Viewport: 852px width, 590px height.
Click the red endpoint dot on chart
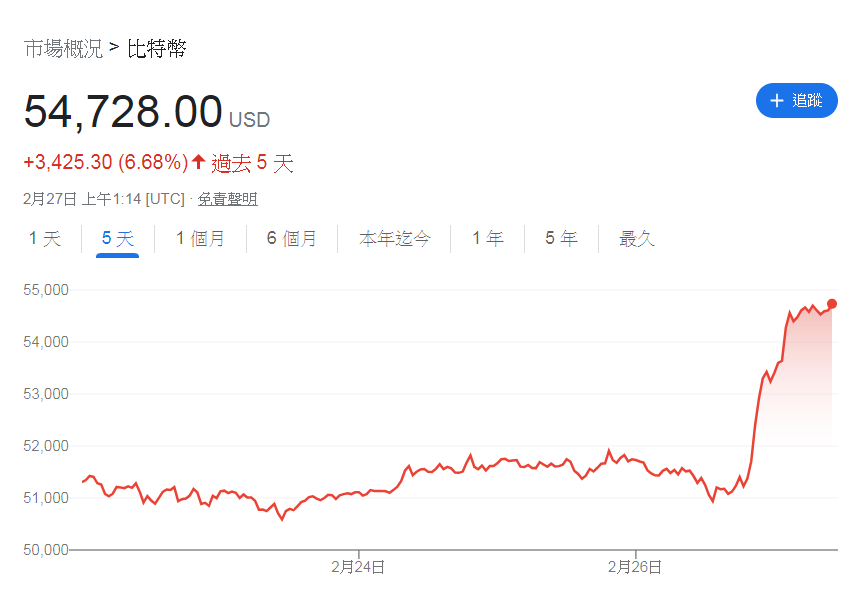tap(831, 304)
